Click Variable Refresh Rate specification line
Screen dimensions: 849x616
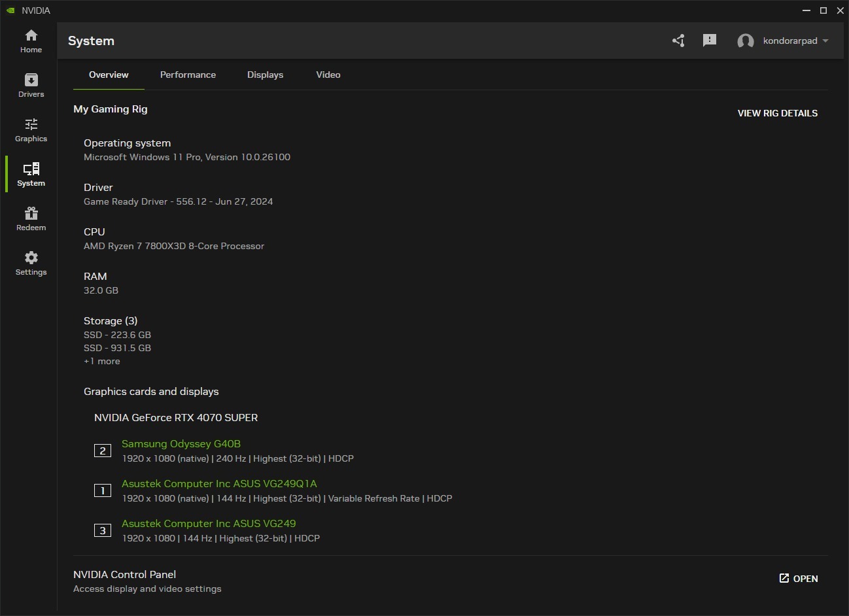tap(287, 498)
